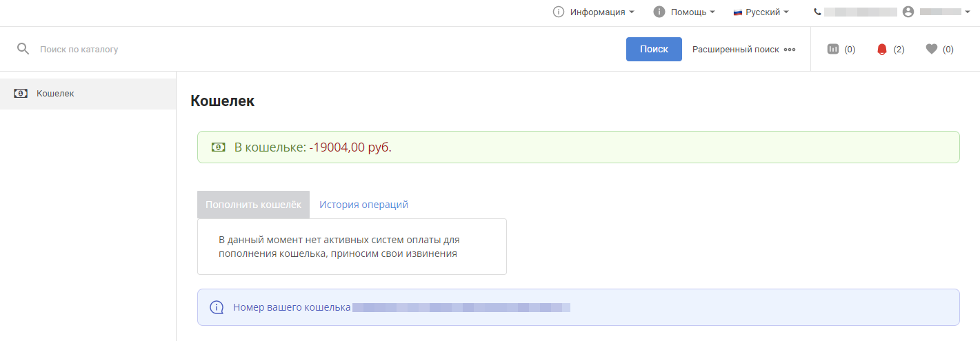Open the Русский language selector
This screenshot has height=341, width=980.
tap(761, 12)
